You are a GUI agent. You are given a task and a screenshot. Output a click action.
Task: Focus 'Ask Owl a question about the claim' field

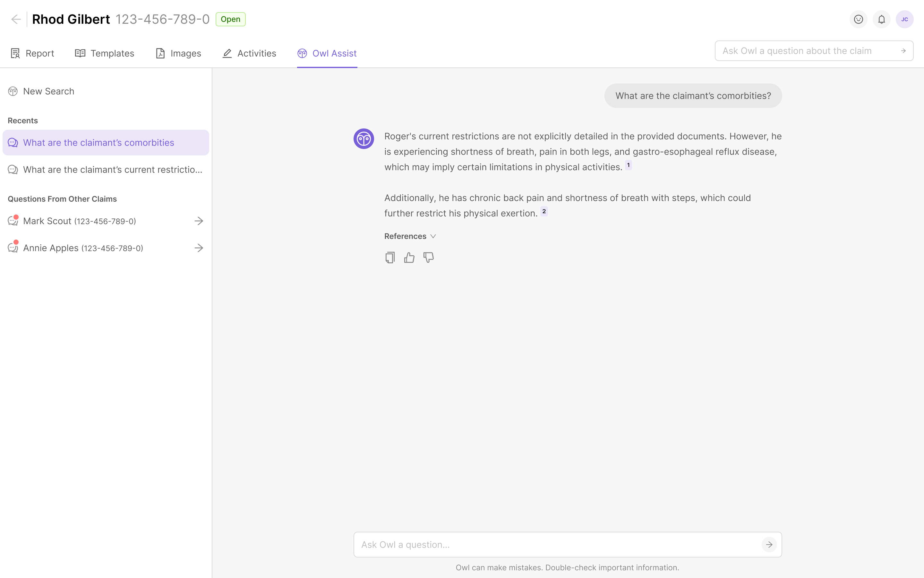pyautogui.click(x=814, y=51)
